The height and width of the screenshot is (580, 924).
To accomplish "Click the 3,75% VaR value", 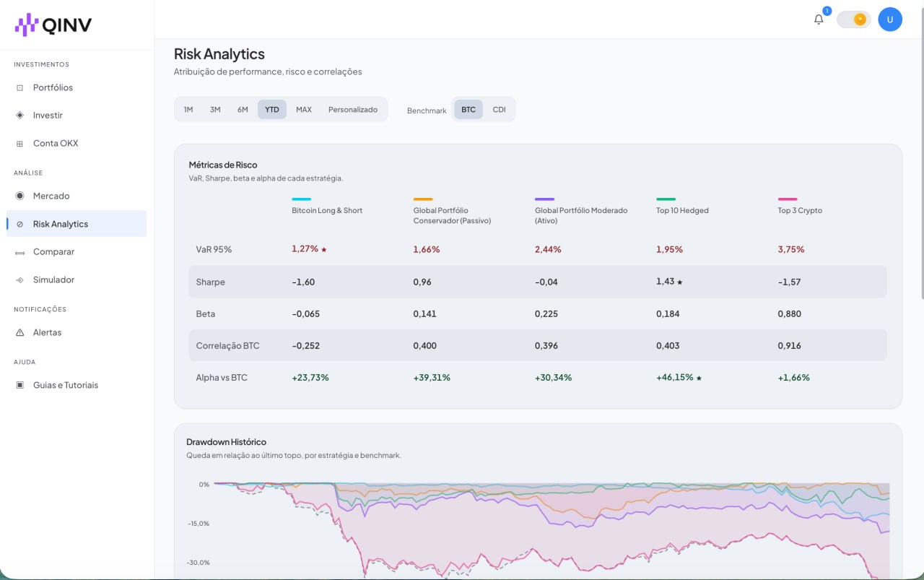I will click(791, 249).
